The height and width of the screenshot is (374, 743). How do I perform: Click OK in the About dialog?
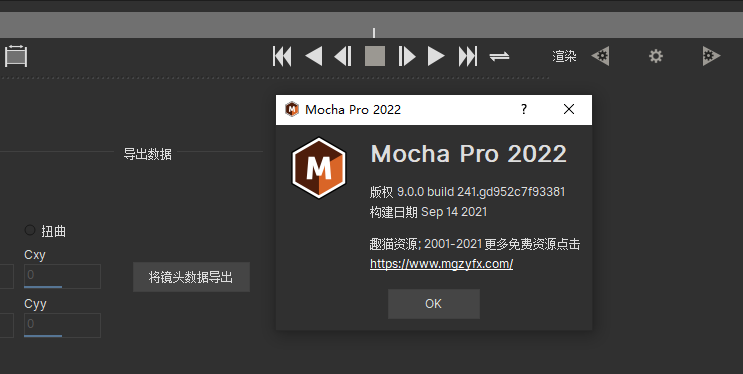click(x=434, y=304)
